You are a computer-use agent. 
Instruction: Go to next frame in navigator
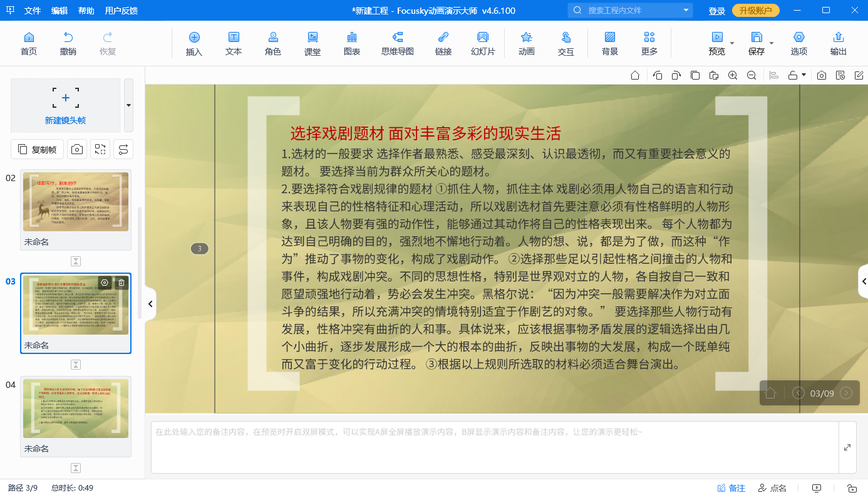tap(846, 393)
